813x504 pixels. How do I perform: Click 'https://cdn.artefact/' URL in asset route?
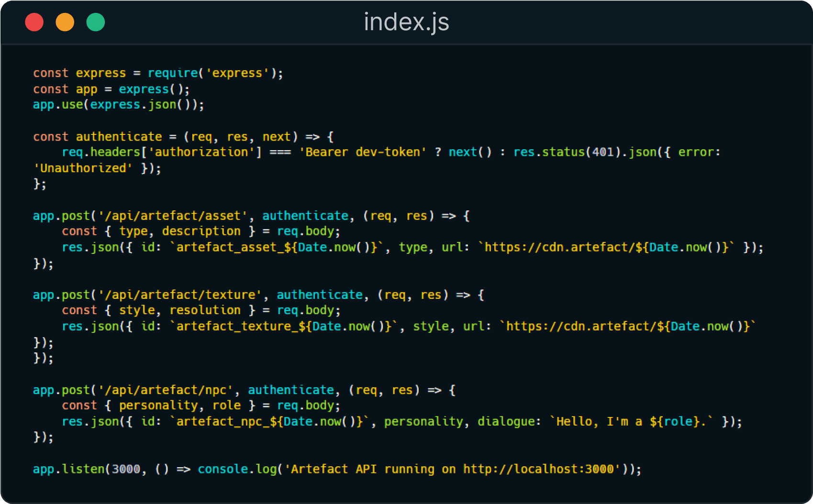559,247
